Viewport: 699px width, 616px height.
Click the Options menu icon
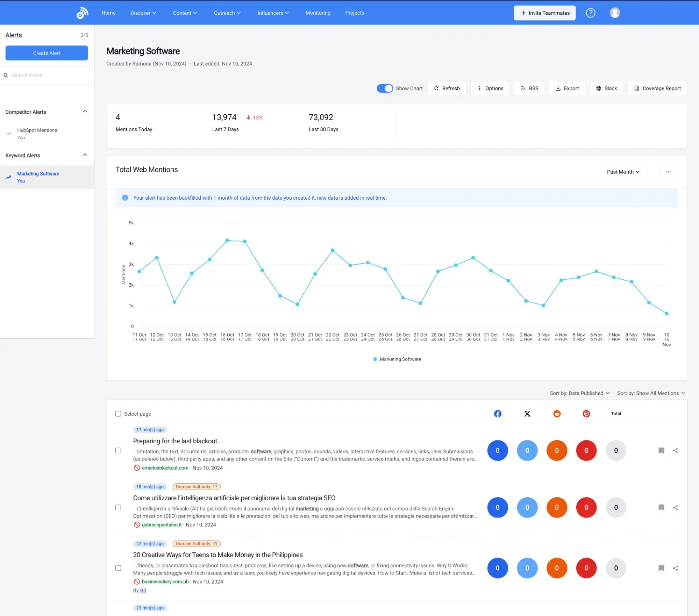coord(480,88)
